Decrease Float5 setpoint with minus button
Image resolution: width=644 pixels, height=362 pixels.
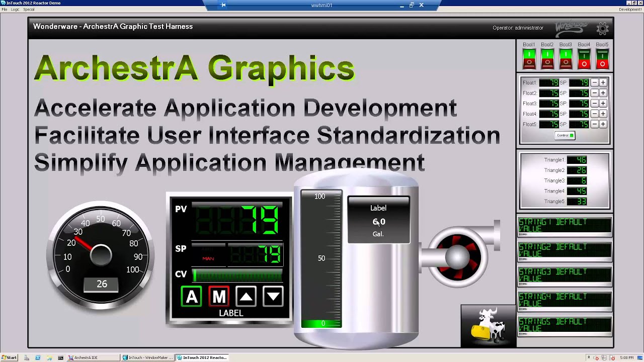[x=594, y=124]
